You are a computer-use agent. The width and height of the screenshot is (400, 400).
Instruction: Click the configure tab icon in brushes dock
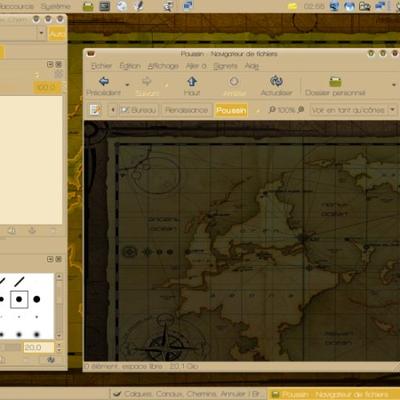[51, 259]
